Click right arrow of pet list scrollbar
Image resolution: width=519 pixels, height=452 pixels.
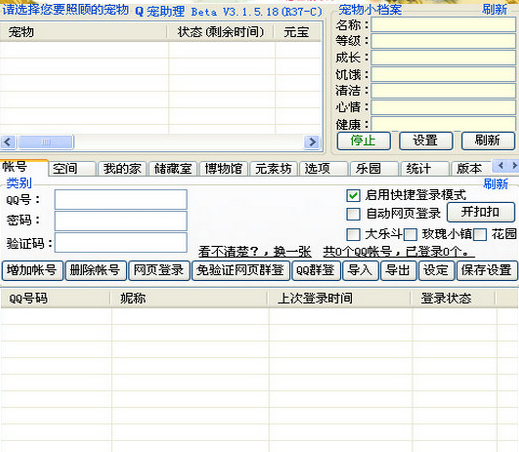tap(312, 142)
